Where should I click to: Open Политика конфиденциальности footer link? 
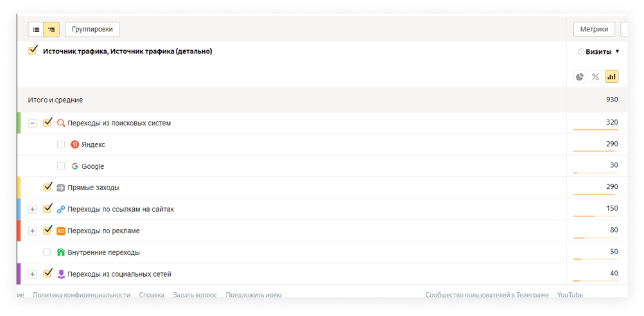pos(81,295)
